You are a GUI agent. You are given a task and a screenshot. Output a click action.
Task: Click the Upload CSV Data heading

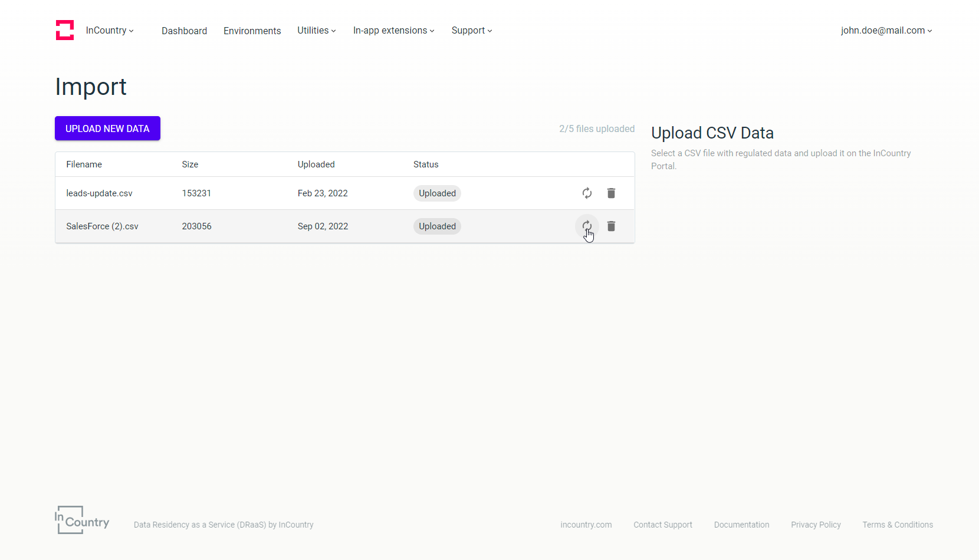[712, 133]
